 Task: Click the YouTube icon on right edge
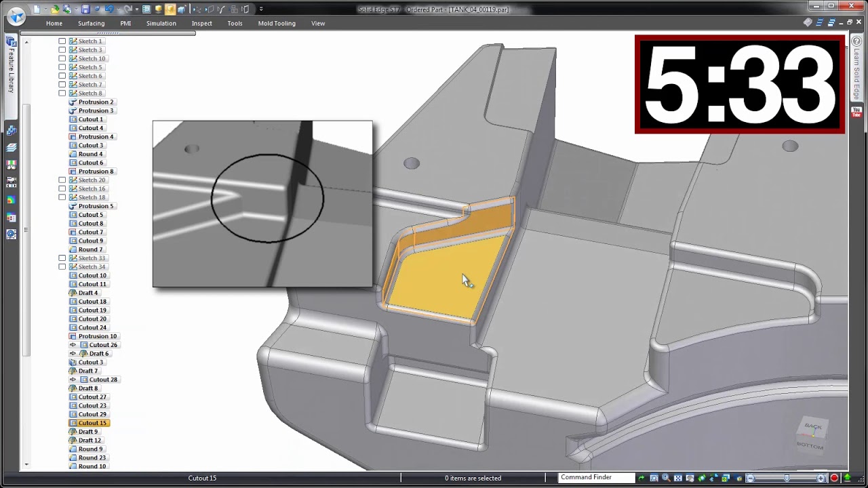(x=856, y=112)
